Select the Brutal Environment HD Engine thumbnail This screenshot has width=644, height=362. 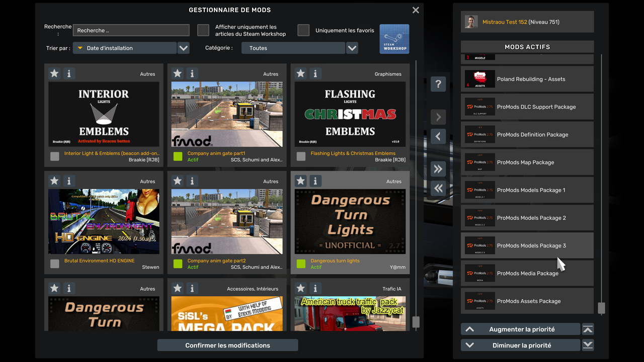[x=104, y=222]
